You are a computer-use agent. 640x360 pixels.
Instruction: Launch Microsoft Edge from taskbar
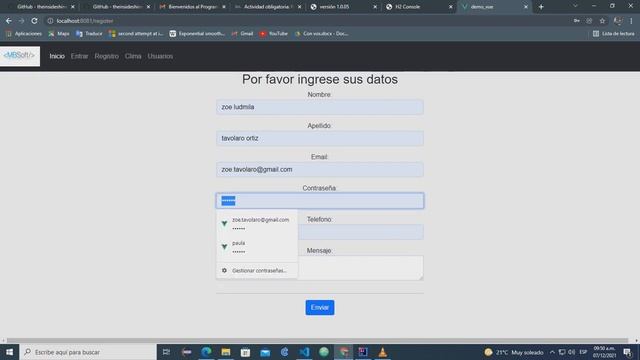(x=206, y=352)
